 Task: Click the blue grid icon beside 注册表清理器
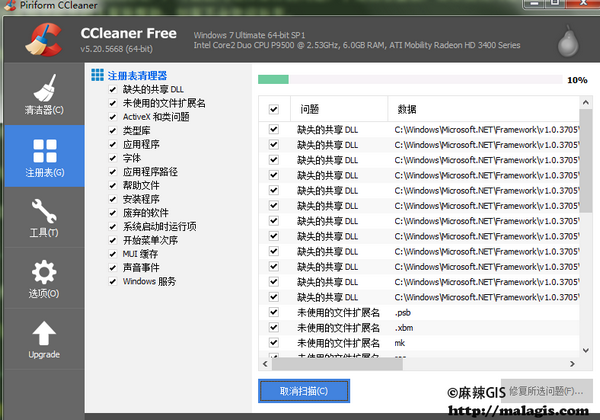(98, 75)
